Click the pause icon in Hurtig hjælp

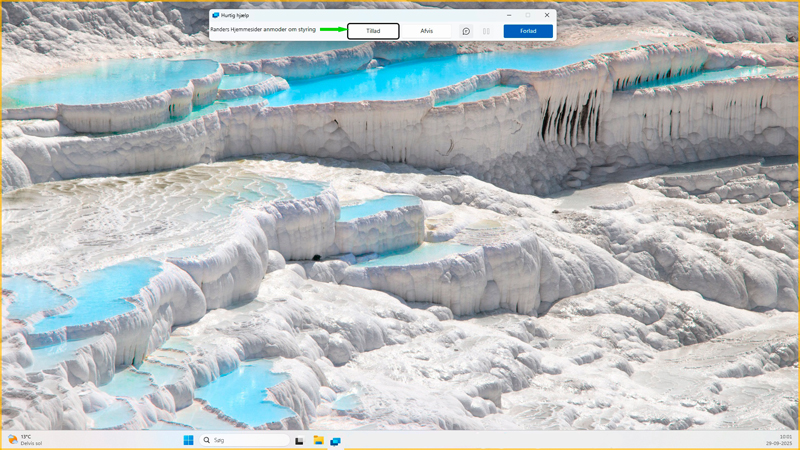coord(486,31)
